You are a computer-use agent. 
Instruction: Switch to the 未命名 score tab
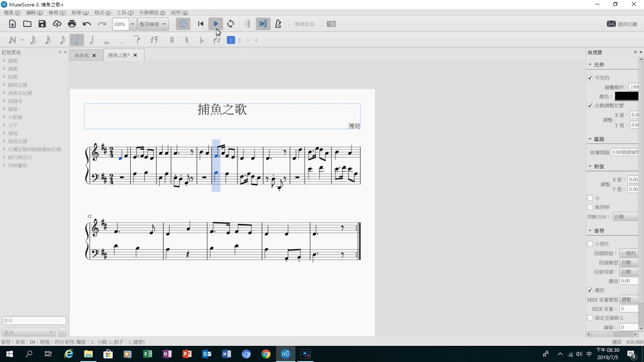point(86,55)
